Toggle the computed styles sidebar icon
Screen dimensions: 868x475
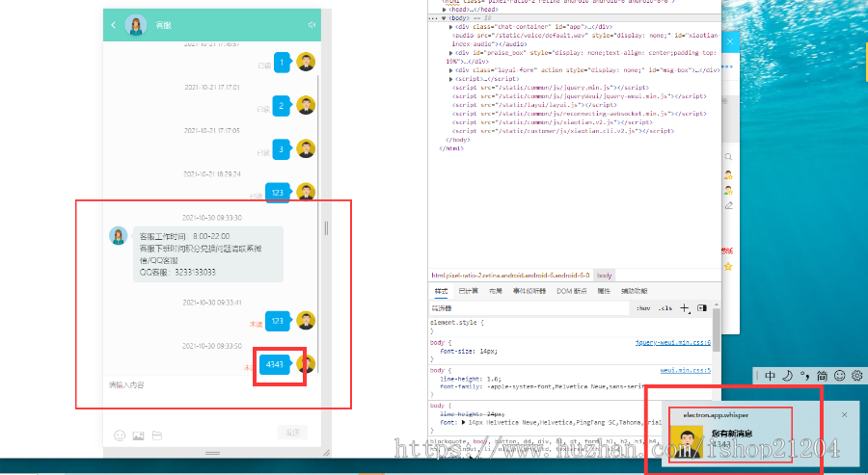click(702, 308)
